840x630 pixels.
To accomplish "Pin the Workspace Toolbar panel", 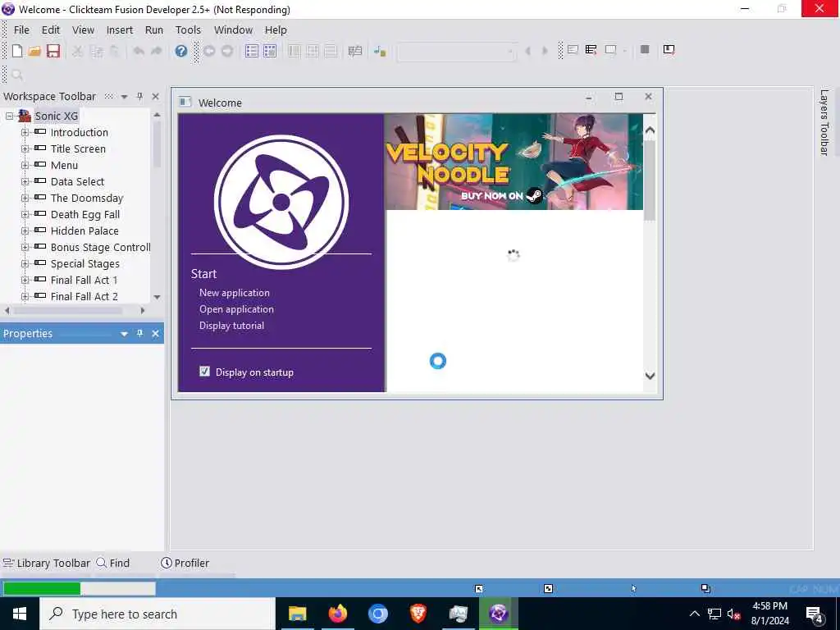I will coord(139,97).
